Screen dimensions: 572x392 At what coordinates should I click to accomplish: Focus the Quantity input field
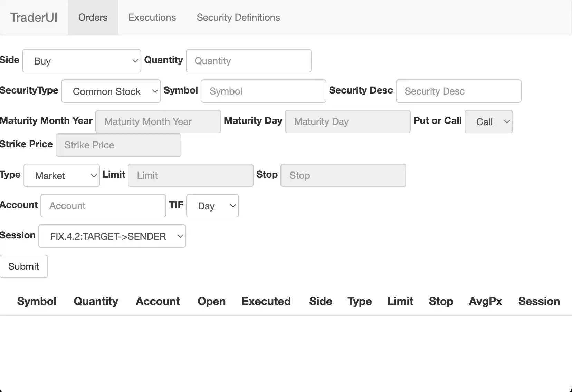coord(248,61)
